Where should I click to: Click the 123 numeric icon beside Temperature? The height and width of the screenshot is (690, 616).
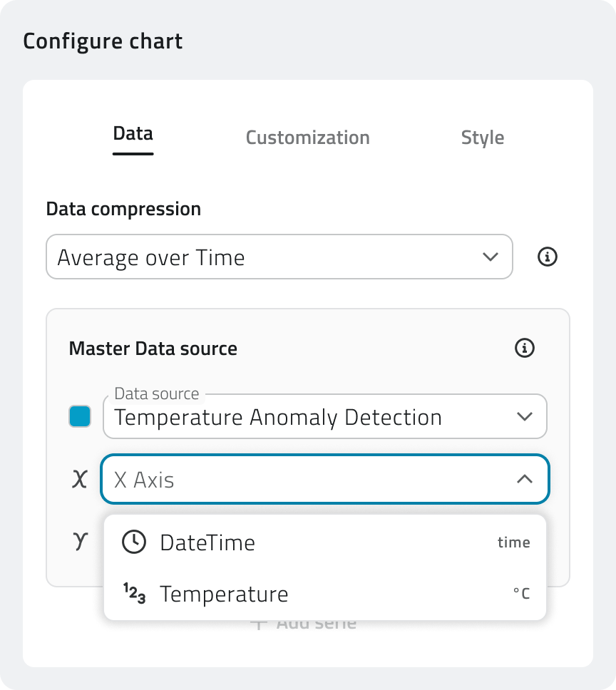point(134,593)
